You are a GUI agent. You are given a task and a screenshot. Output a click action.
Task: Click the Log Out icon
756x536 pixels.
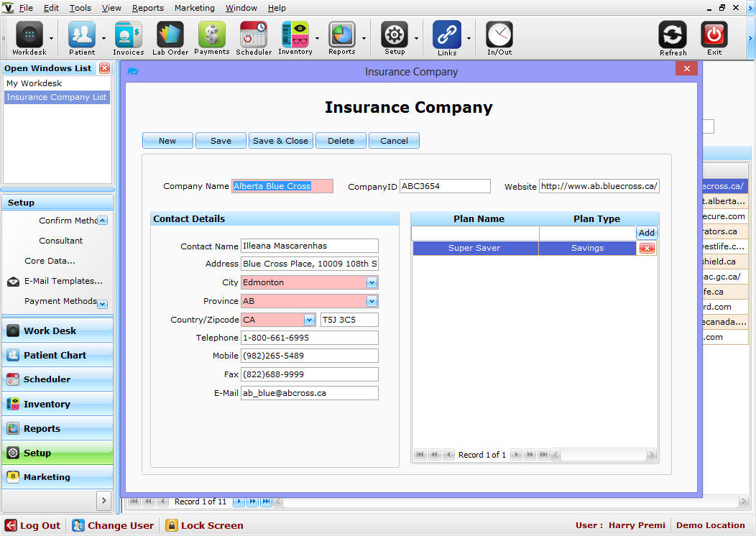(11, 525)
